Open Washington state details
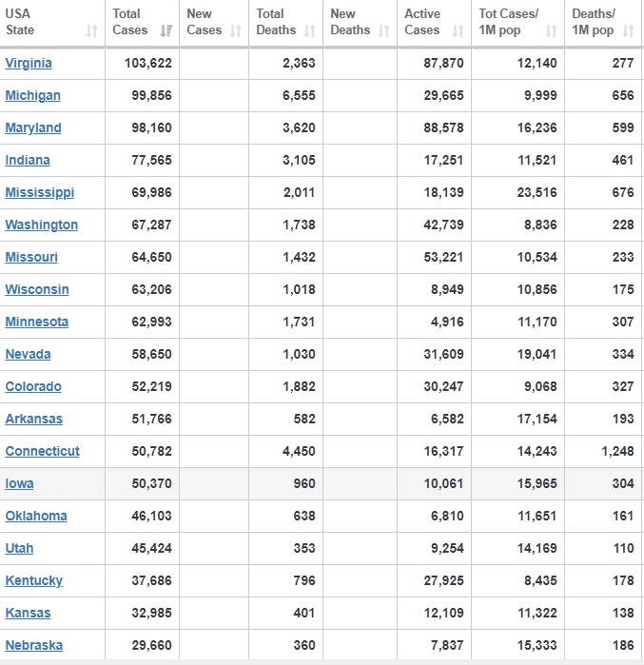 [x=41, y=225]
